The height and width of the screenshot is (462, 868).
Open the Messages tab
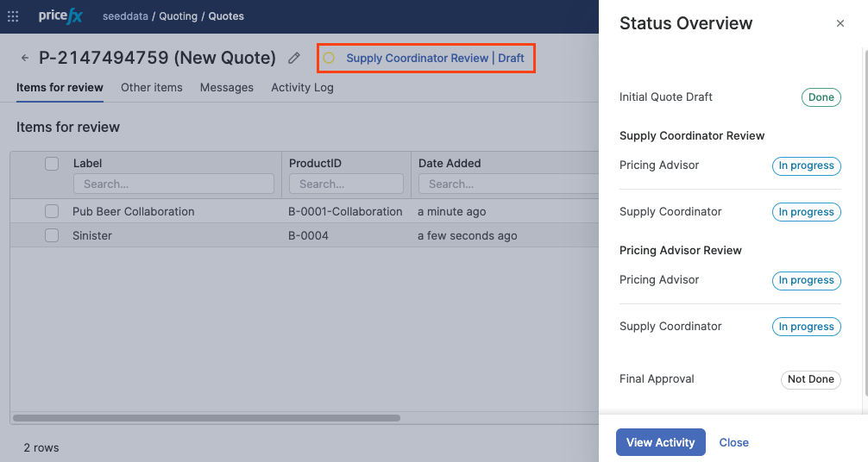[x=227, y=88]
